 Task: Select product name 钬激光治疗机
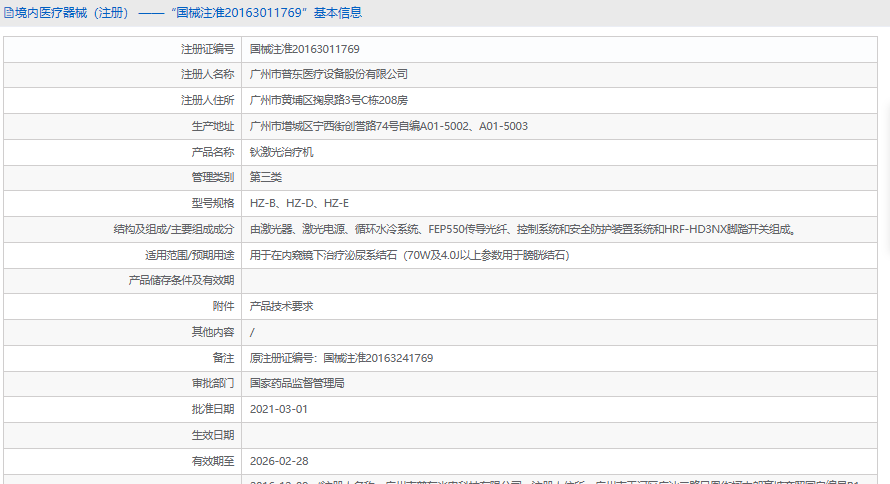coord(282,152)
